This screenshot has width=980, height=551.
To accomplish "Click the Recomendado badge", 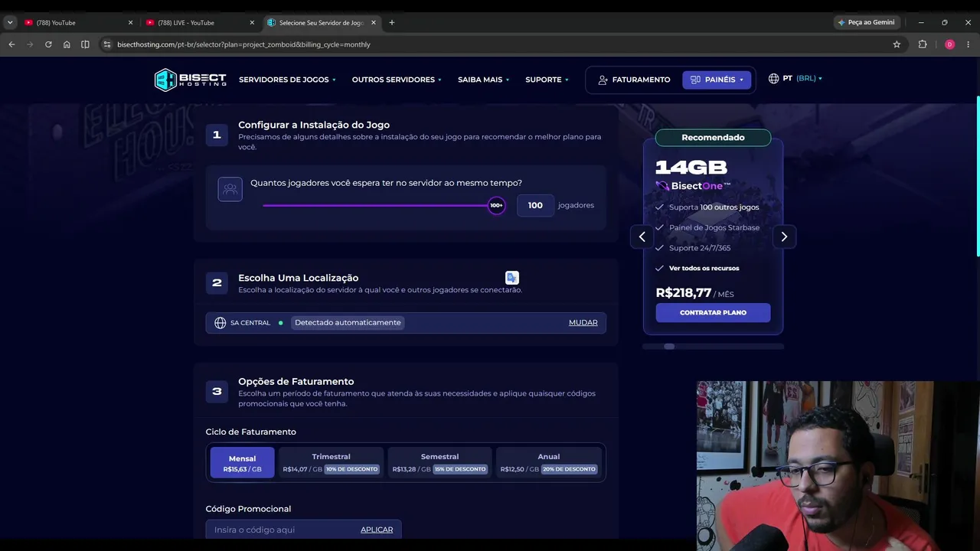I will click(713, 138).
